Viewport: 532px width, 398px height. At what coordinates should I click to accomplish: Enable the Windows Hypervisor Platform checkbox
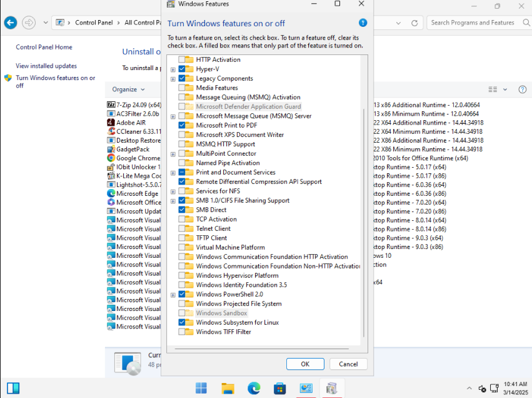tap(182, 275)
